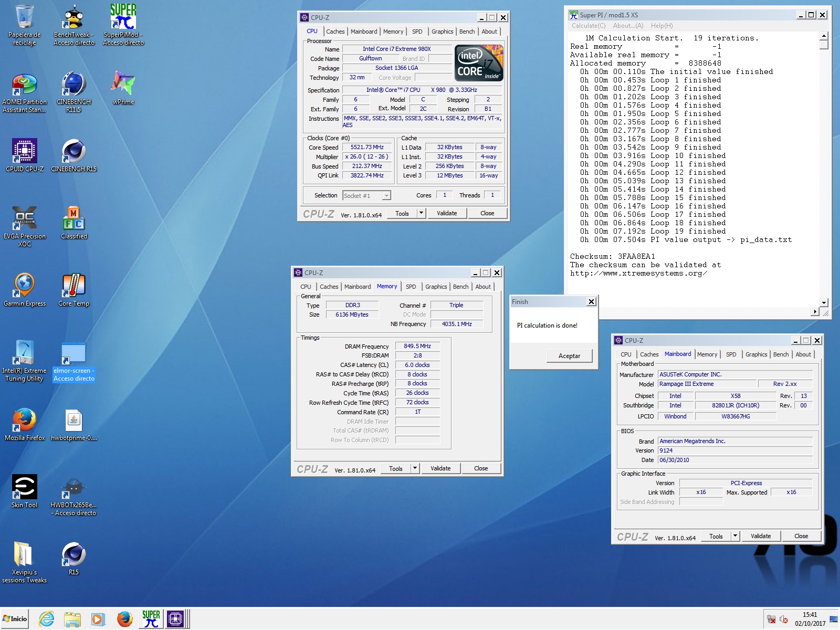Click Aceptar in Finish dialog
Viewport: 840px width, 630px height.
click(x=569, y=356)
